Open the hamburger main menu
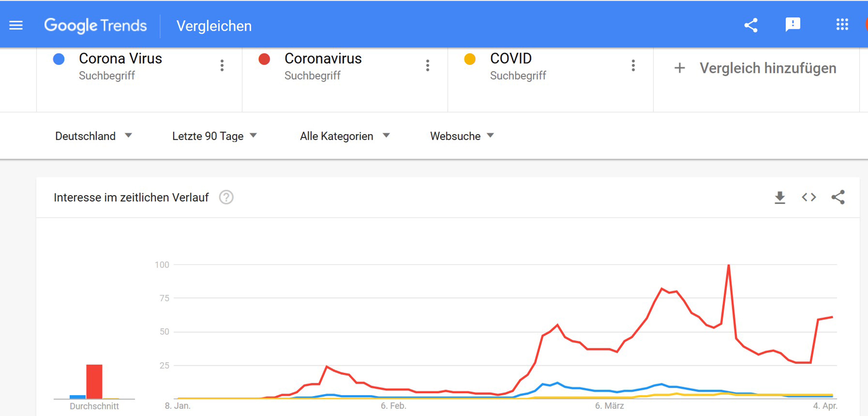868x416 pixels. (16, 25)
